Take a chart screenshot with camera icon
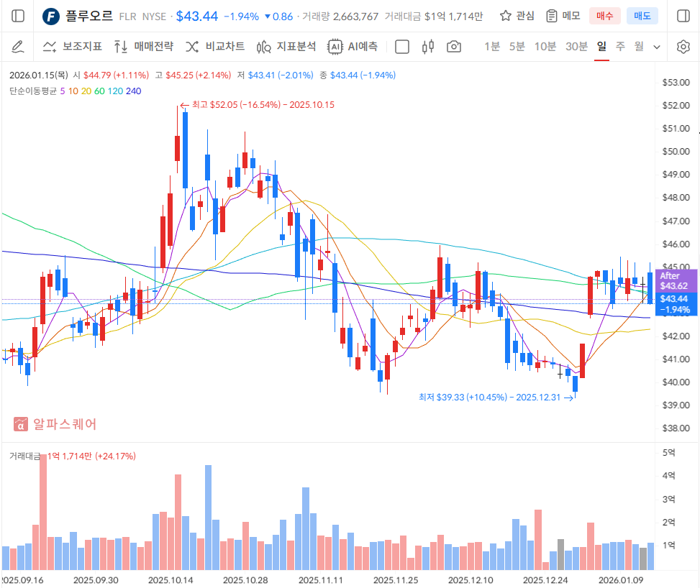The image size is (700, 588). [x=453, y=47]
